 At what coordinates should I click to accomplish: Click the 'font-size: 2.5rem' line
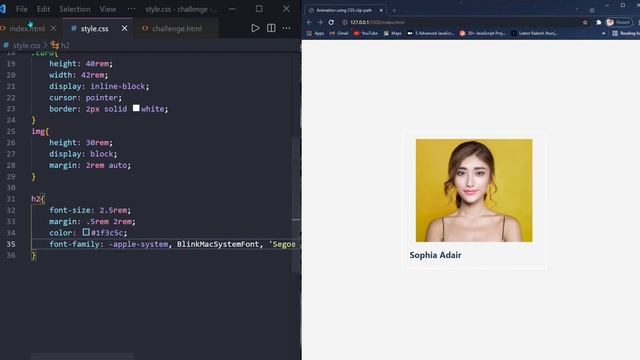click(90, 210)
